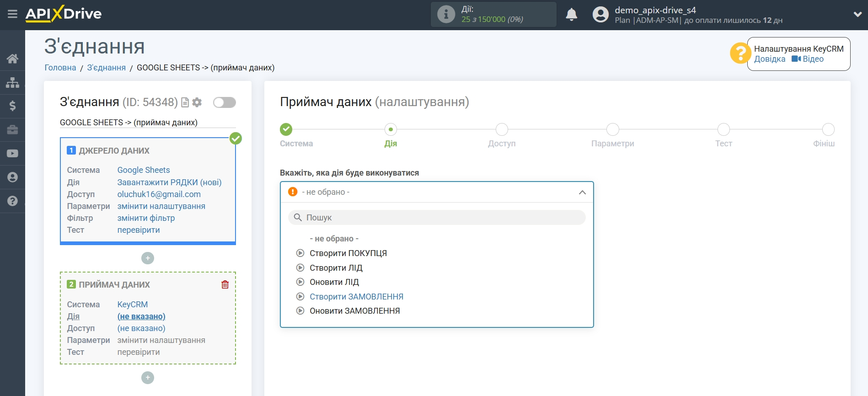Open the billing dollar icon in sidebar

tap(12, 106)
